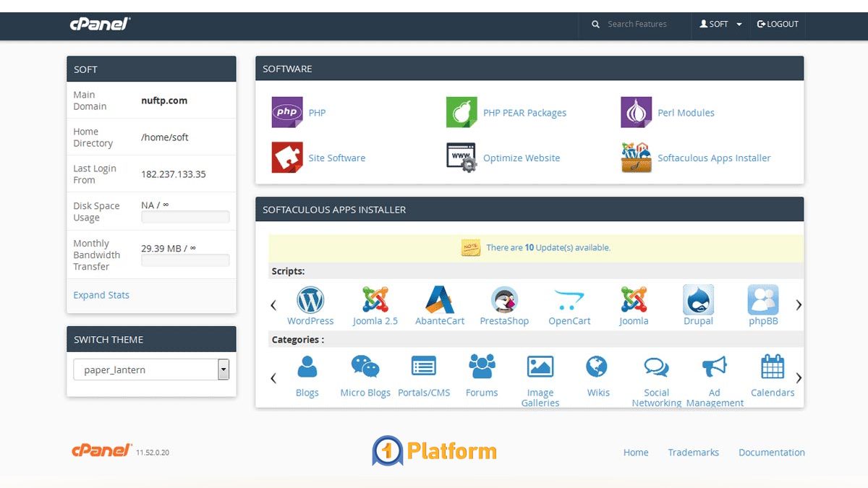Open the paper_lantern theme selector
The image size is (868, 488).
pos(151,369)
